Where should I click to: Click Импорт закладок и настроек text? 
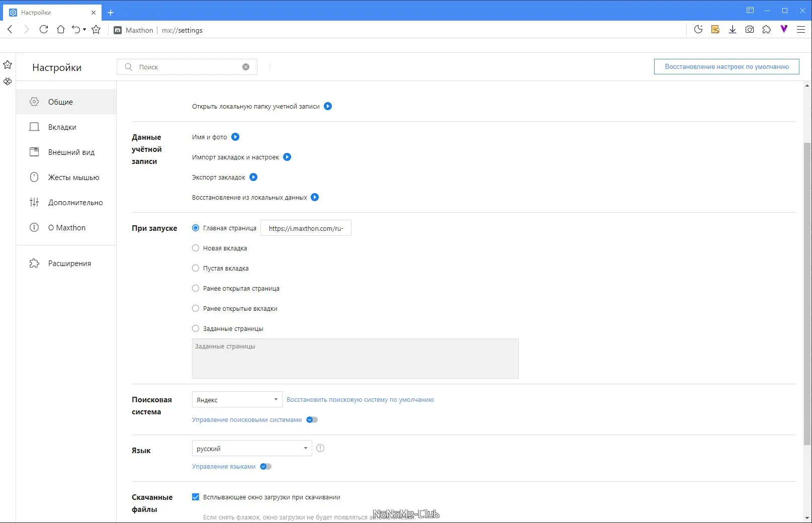[x=235, y=157]
